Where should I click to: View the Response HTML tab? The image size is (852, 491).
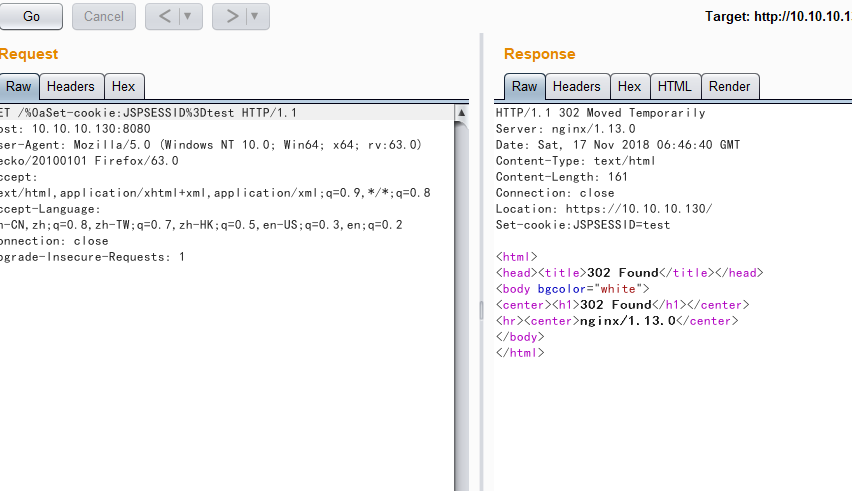[x=674, y=87]
